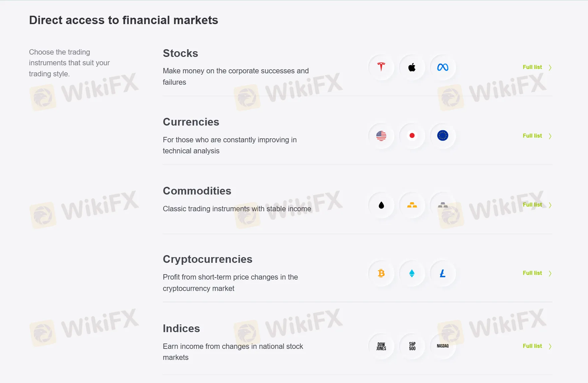Select the Japanese yen flag icon

point(412,136)
